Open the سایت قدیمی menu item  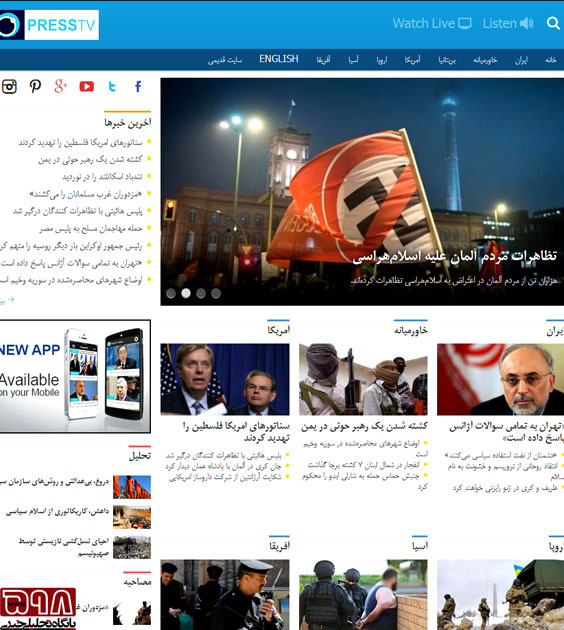225,60
